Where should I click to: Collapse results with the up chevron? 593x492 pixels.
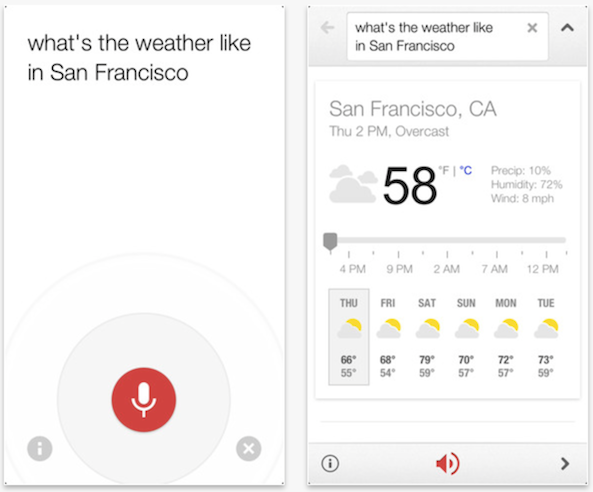(567, 27)
